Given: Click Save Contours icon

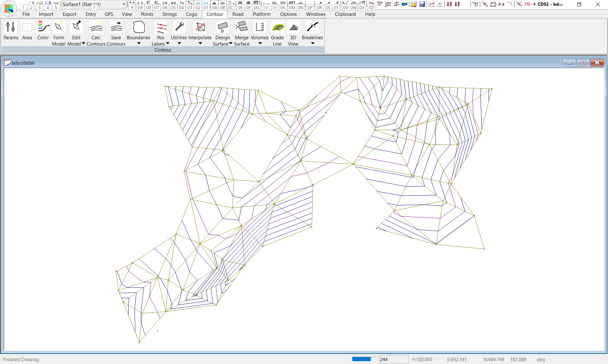Looking at the screenshot, I should coord(116,28).
